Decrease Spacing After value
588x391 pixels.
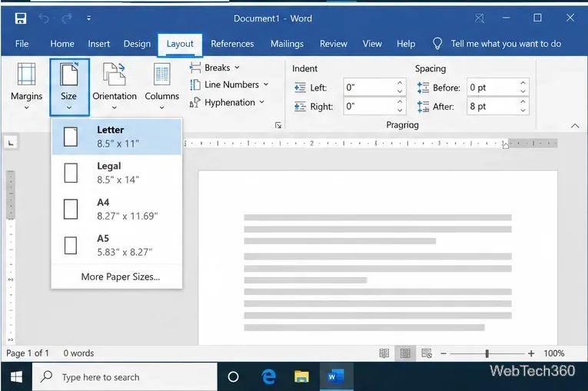[x=523, y=111]
